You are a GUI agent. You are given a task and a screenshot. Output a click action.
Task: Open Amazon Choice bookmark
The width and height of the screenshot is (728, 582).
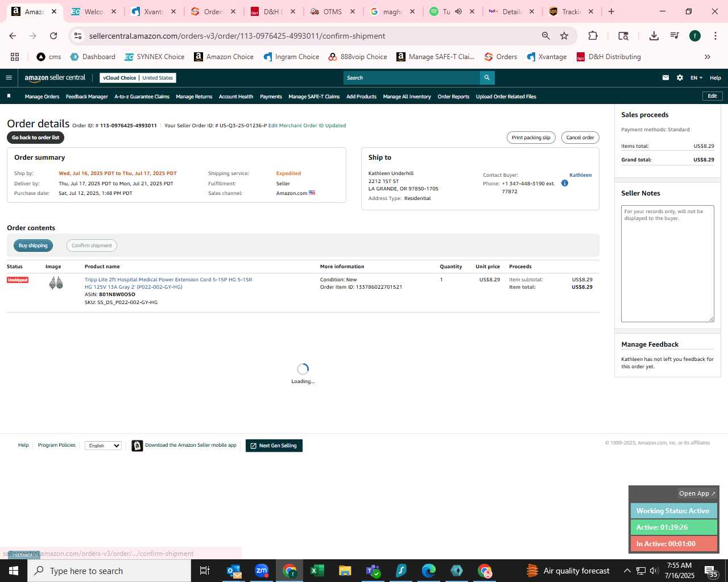224,57
